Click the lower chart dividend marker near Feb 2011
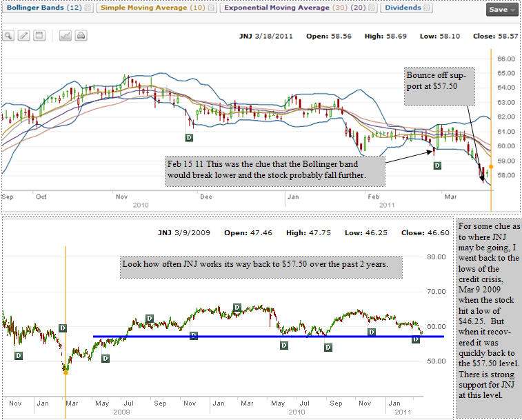 tap(416, 339)
